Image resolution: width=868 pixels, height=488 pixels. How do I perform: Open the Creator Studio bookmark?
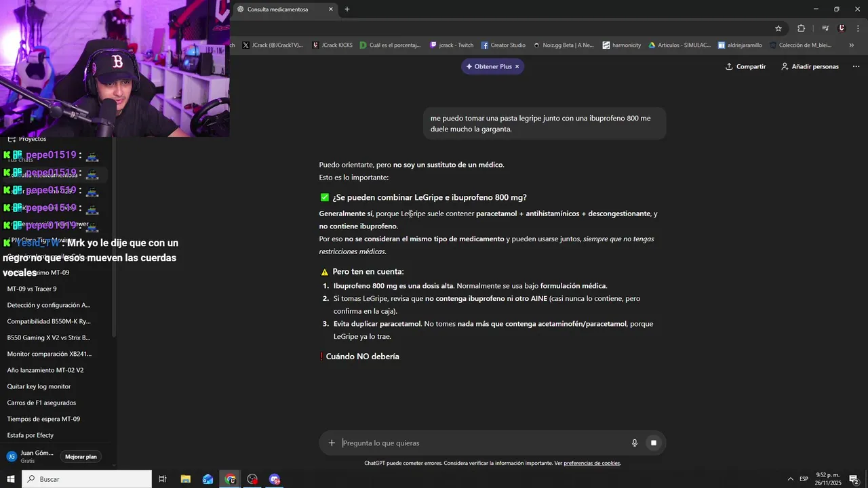click(x=503, y=45)
